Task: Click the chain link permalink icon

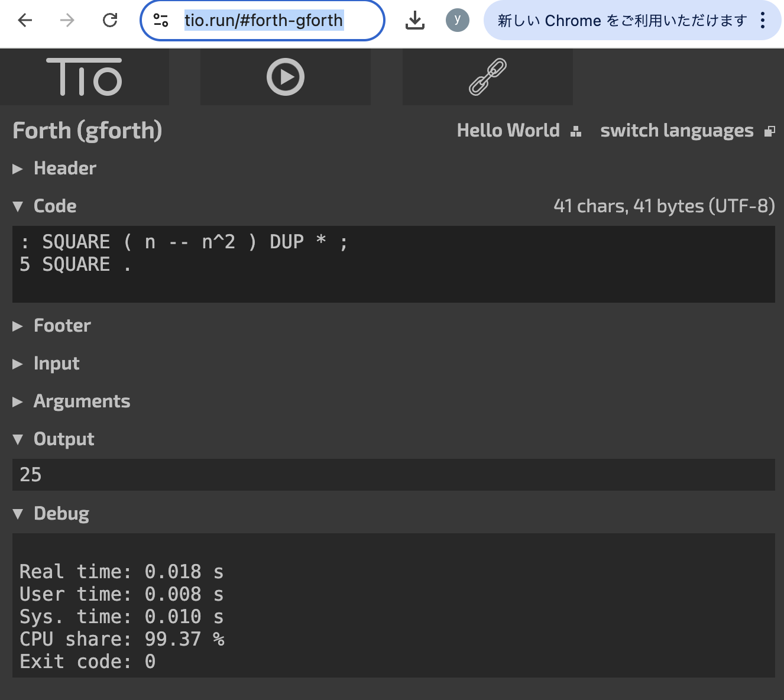Action: 488,77
